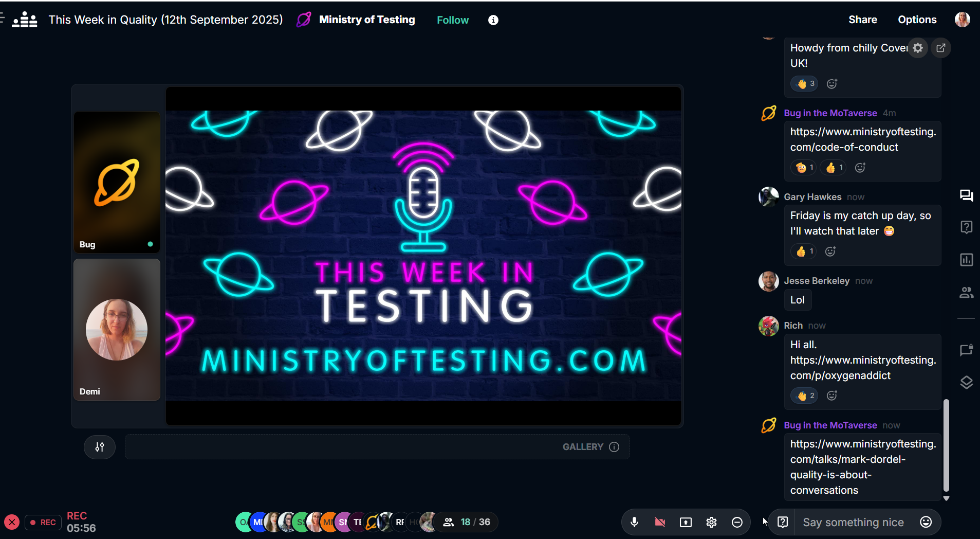Add reaction to the Howdy from chilly message
The image size is (980, 539).
[832, 83]
